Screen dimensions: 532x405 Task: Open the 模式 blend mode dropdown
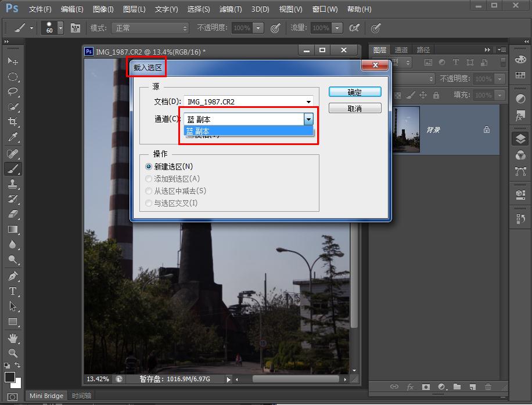coord(151,28)
